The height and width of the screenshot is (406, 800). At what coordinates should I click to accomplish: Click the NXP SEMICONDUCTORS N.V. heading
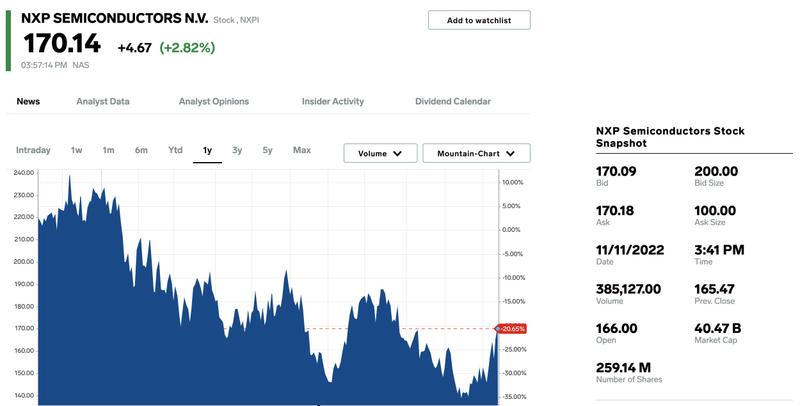pyautogui.click(x=114, y=18)
